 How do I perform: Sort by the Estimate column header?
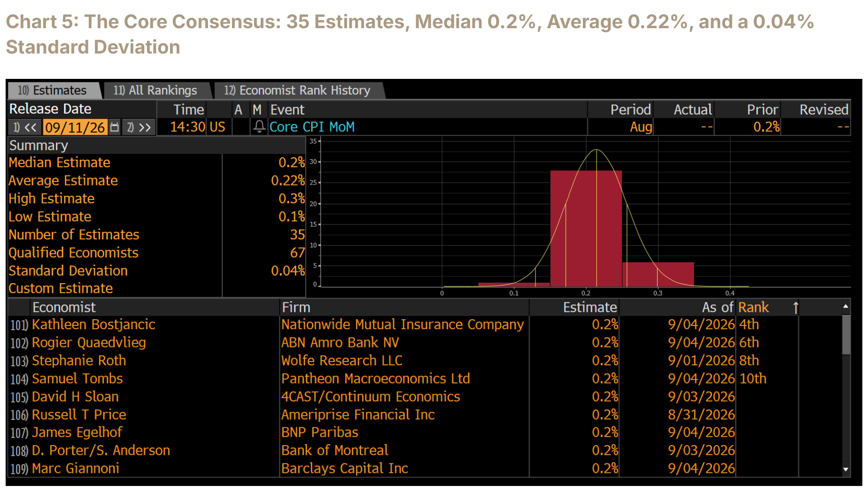click(x=590, y=307)
